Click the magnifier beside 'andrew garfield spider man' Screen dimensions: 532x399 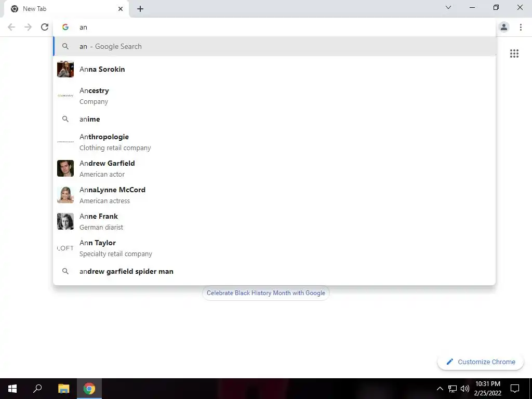click(65, 271)
